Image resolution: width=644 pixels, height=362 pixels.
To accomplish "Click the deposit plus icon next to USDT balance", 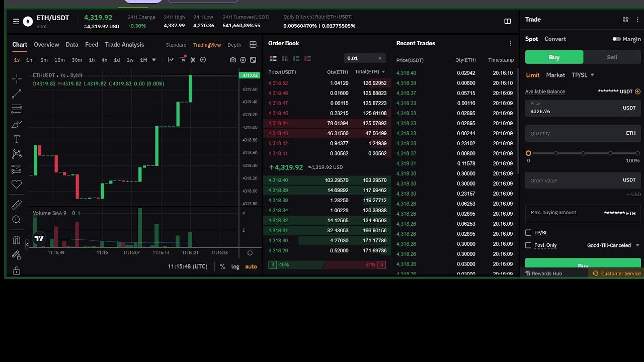I will point(637,92).
